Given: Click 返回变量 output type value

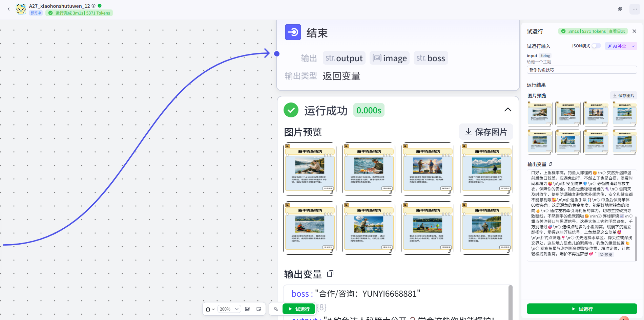Looking at the screenshot, I should [x=341, y=76].
